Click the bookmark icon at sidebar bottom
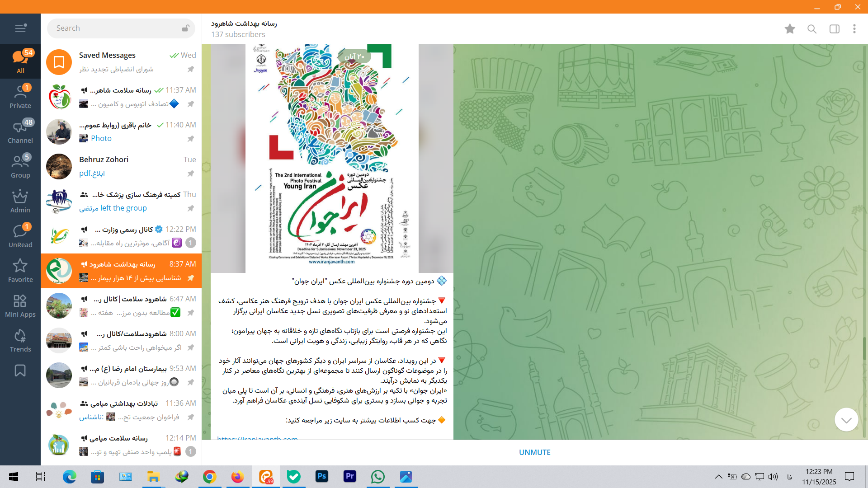This screenshot has height=488, width=868. click(20, 371)
